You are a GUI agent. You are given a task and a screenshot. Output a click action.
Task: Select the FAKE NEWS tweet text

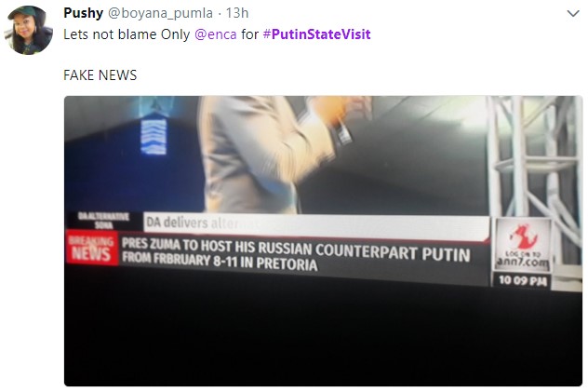[x=100, y=75]
